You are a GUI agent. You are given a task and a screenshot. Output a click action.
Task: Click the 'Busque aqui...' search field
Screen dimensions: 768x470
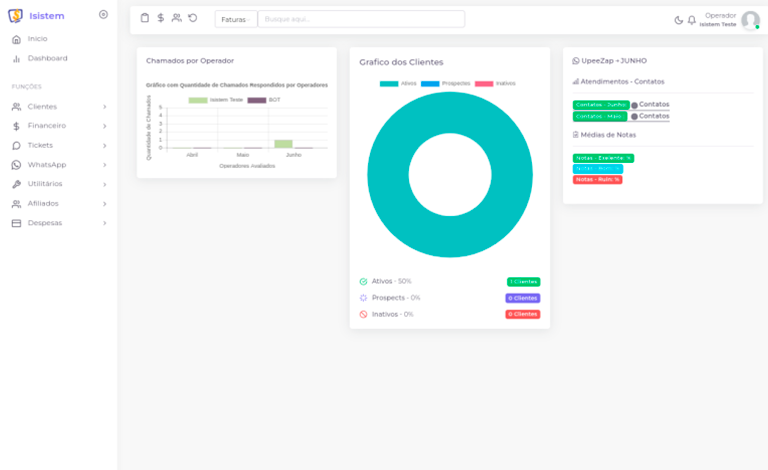[360, 19]
